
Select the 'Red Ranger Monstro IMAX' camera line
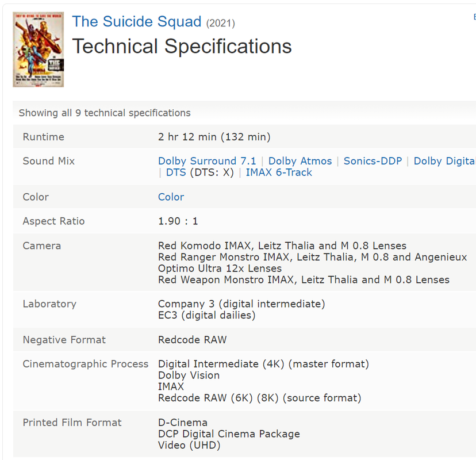pyautogui.click(x=312, y=257)
